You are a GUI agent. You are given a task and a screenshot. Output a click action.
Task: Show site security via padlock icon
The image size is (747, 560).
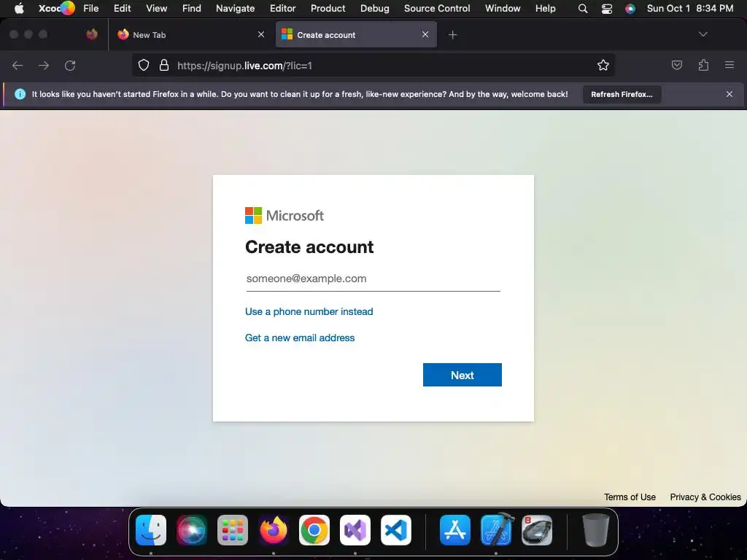pos(164,65)
